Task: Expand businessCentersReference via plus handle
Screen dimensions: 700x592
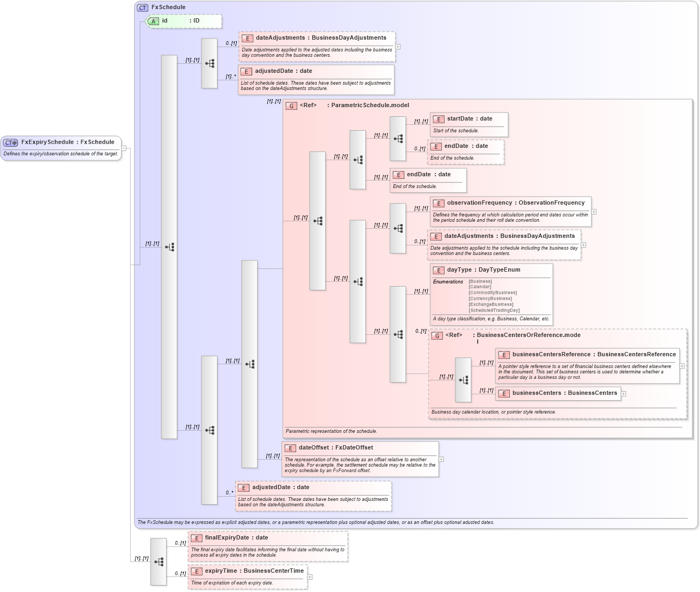Action: click(x=681, y=365)
